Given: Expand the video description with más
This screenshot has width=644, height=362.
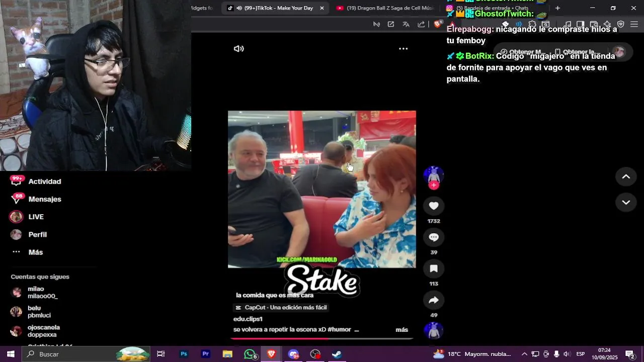Looking at the screenshot, I should pyautogui.click(x=401, y=330).
